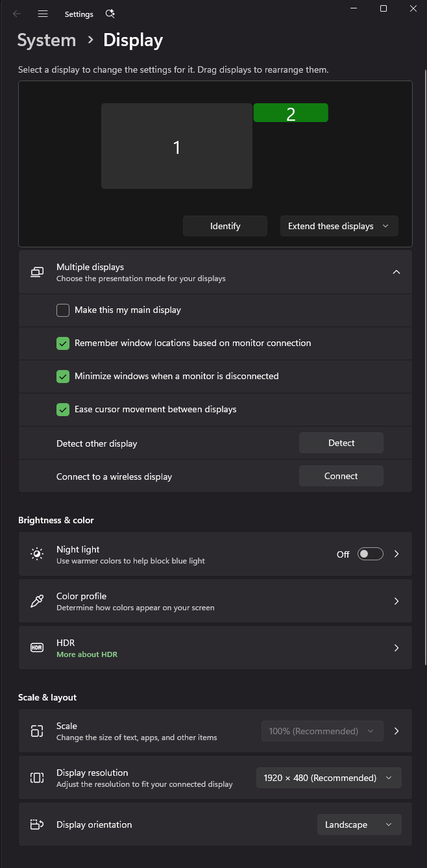Click the Detect button
The image size is (427, 868).
tap(341, 443)
